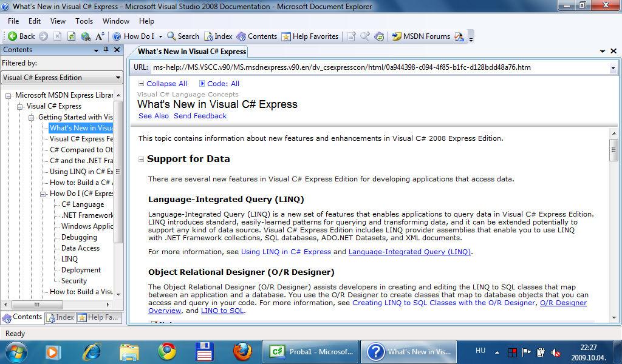
Task: Click the URL address field
Action: [380, 67]
